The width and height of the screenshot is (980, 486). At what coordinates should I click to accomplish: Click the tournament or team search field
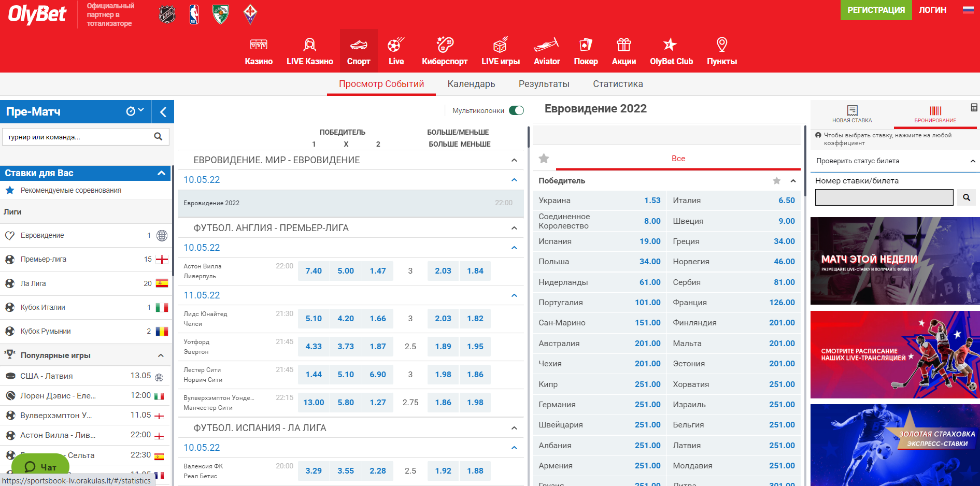click(78, 137)
